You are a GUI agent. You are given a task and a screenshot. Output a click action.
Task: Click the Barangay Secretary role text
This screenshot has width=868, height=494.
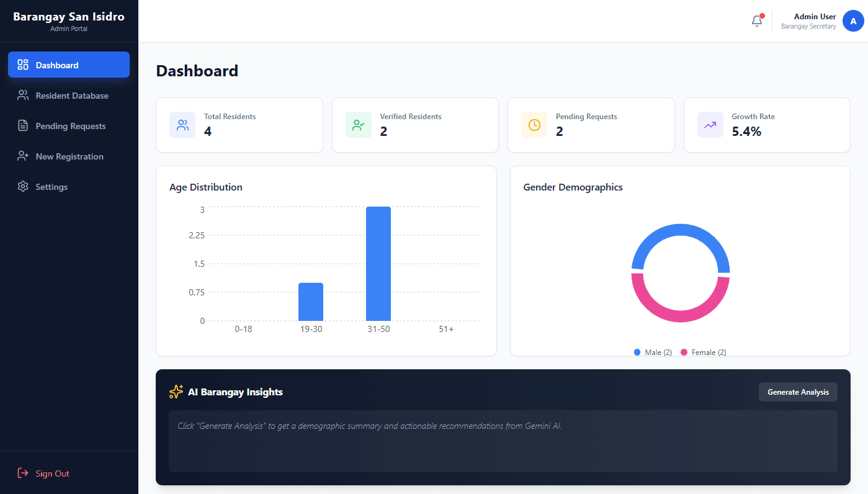point(808,27)
